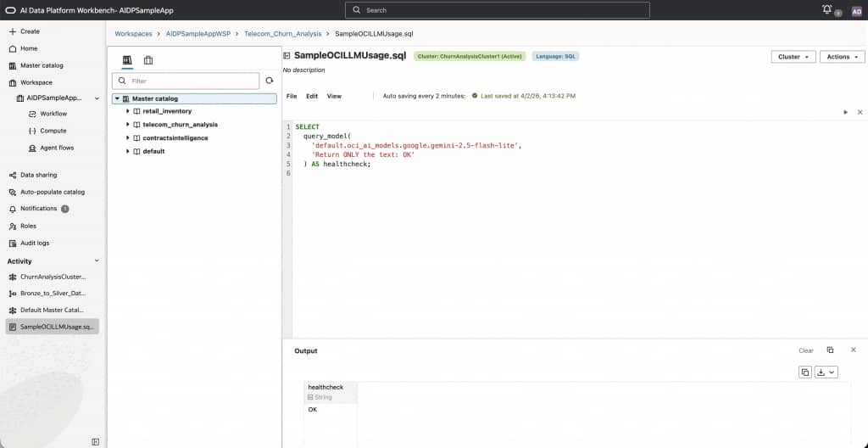Click the Clear output button

point(805,350)
